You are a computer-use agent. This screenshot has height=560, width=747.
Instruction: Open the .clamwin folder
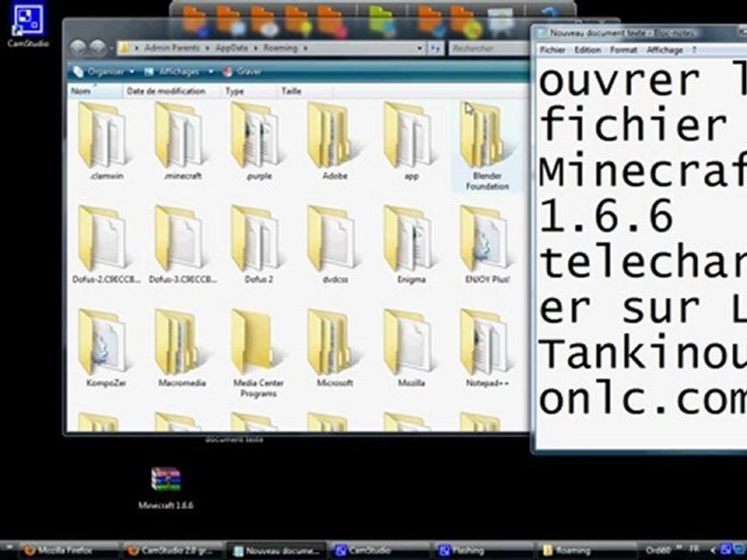click(x=106, y=141)
